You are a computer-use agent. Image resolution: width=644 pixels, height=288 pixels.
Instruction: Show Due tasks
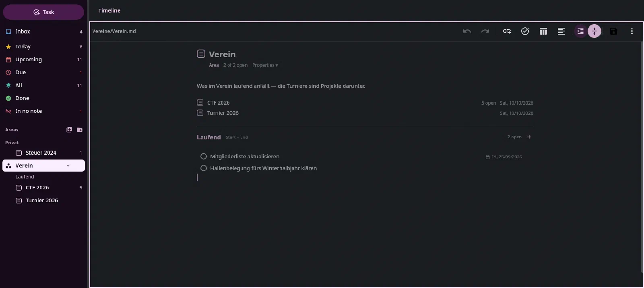point(43,73)
